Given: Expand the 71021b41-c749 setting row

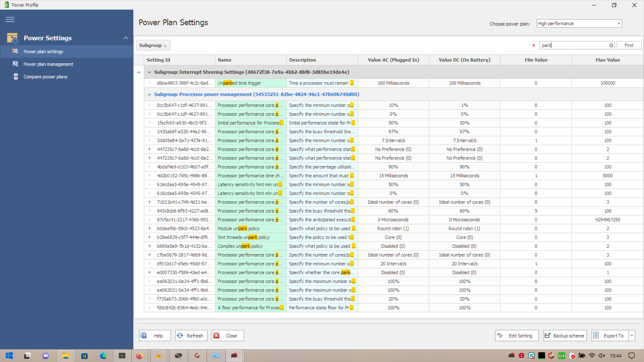Looking at the screenshot, I should (x=150, y=202).
